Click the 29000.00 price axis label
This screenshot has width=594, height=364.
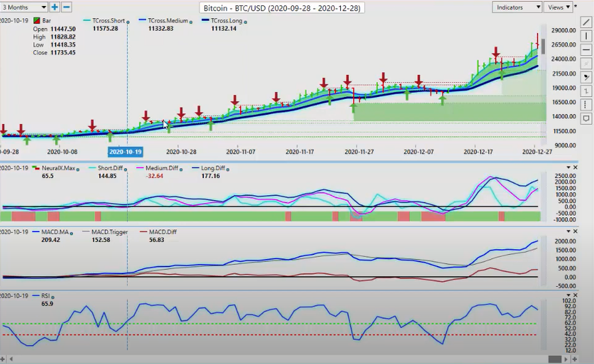tap(563, 31)
